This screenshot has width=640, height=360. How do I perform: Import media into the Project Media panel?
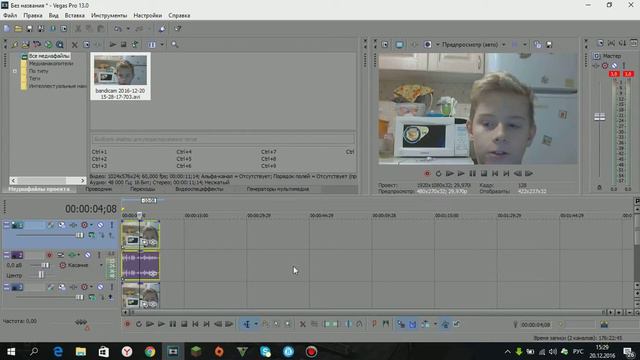15,44
